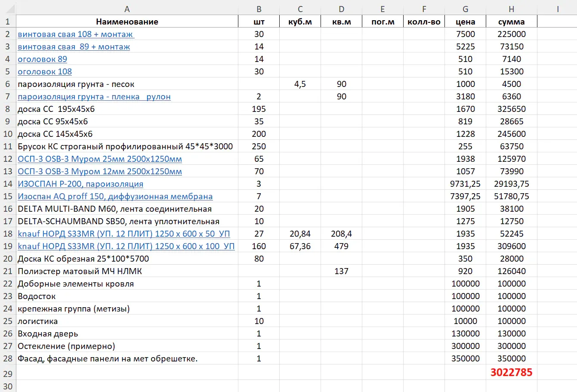This screenshot has height=392, width=577.
Task: Select column I header
Action: coord(558,9)
